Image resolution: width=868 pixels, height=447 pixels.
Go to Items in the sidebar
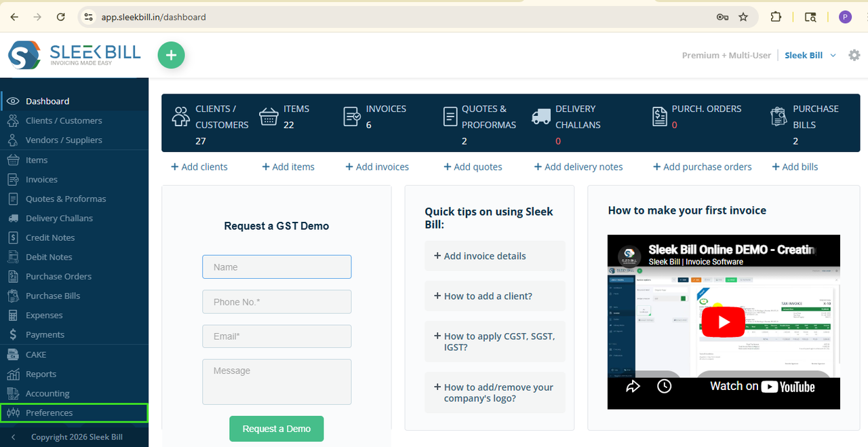tap(75, 160)
